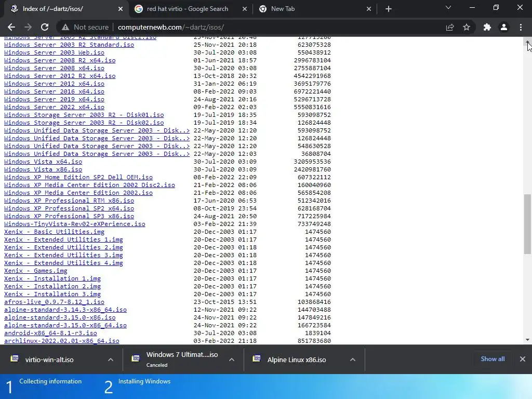Screen dimensions: 532x399
Task: Download Xenix Basic Utilities.img
Action: tap(54, 232)
